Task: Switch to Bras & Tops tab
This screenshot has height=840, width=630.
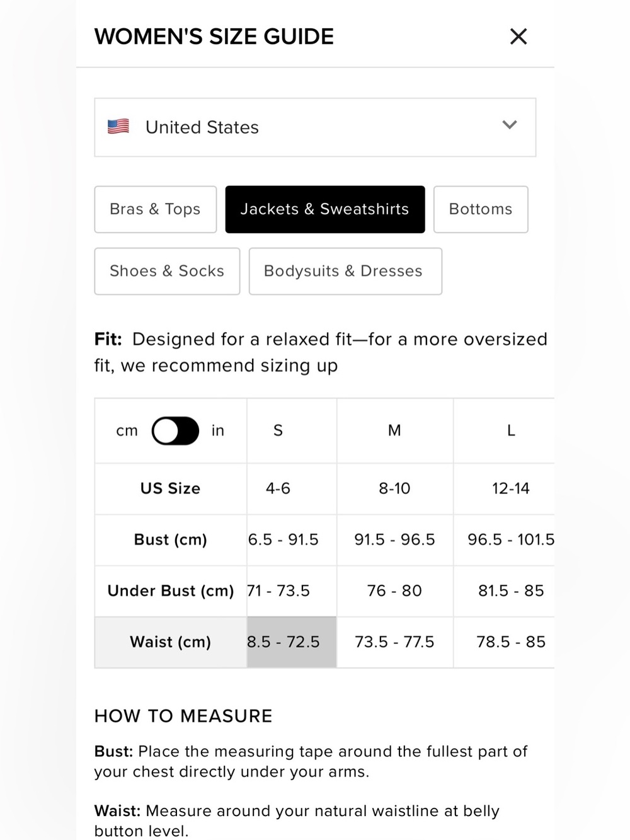Action: point(156,209)
